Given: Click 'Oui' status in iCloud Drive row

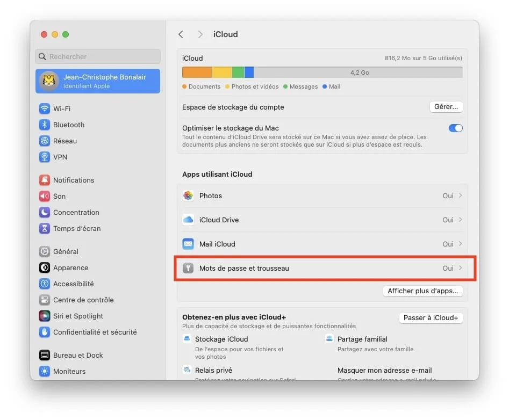Looking at the screenshot, I should [x=448, y=220].
